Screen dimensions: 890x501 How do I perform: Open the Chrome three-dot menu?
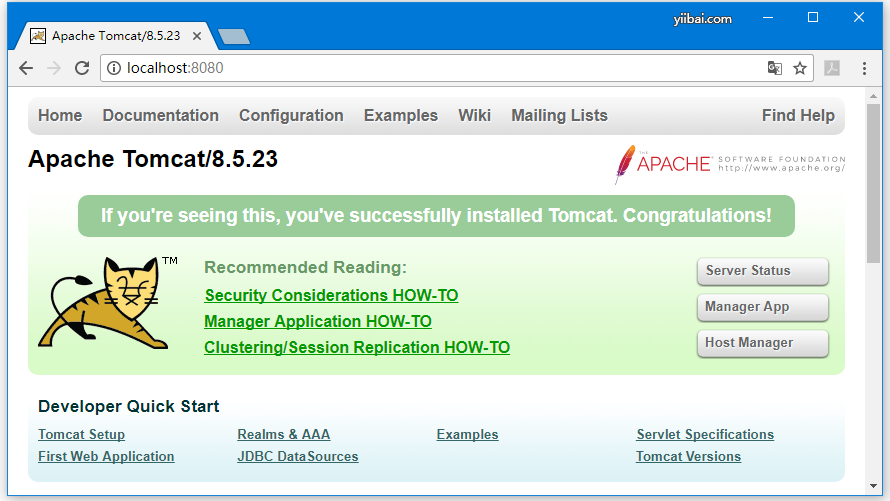(x=864, y=68)
